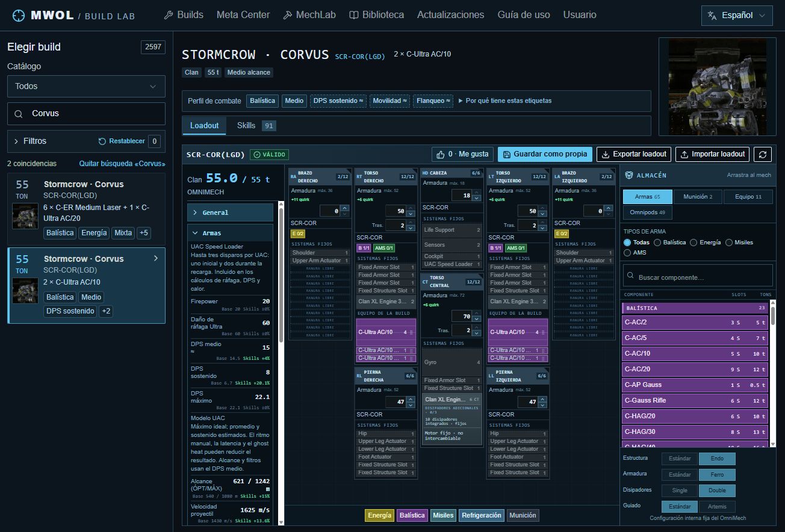Select AMS weapon type radio
The image size is (785, 532).
[627, 253]
